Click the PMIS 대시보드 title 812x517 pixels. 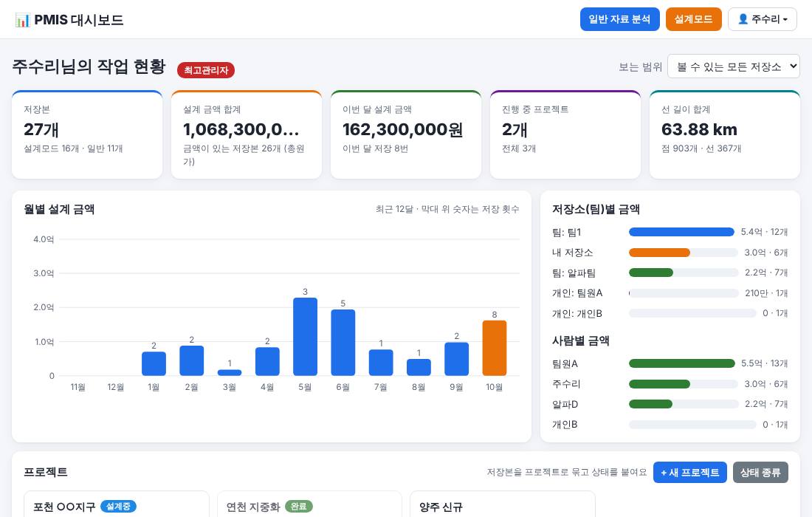tap(79, 20)
